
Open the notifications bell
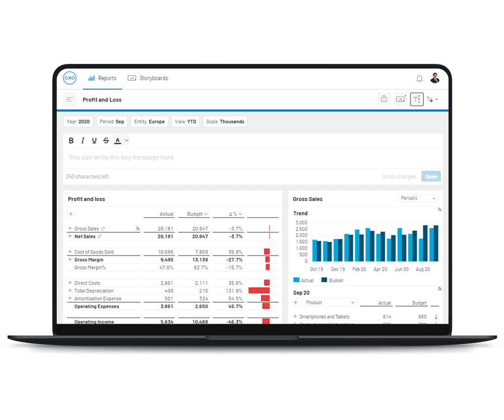419,78
